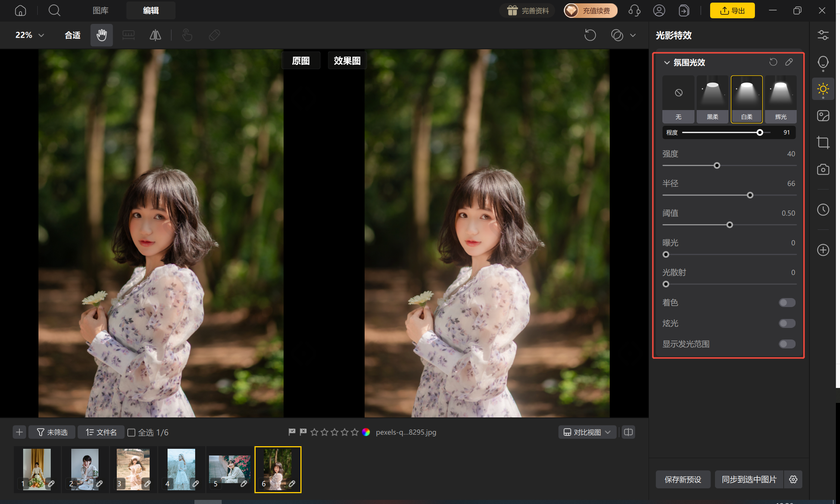Add photos with filmstrip plus button

pos(19,432)
